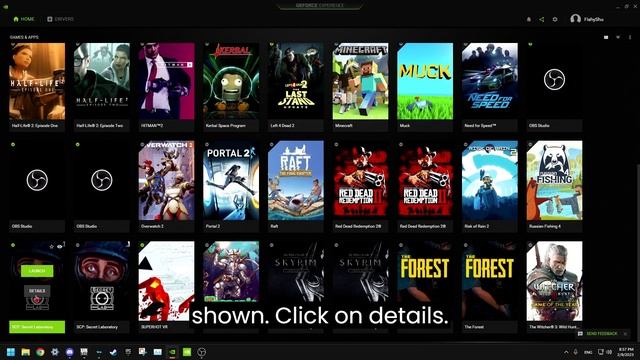Click the green Launch button
This screenshot has width=640, height=360.
click(37, 271)
